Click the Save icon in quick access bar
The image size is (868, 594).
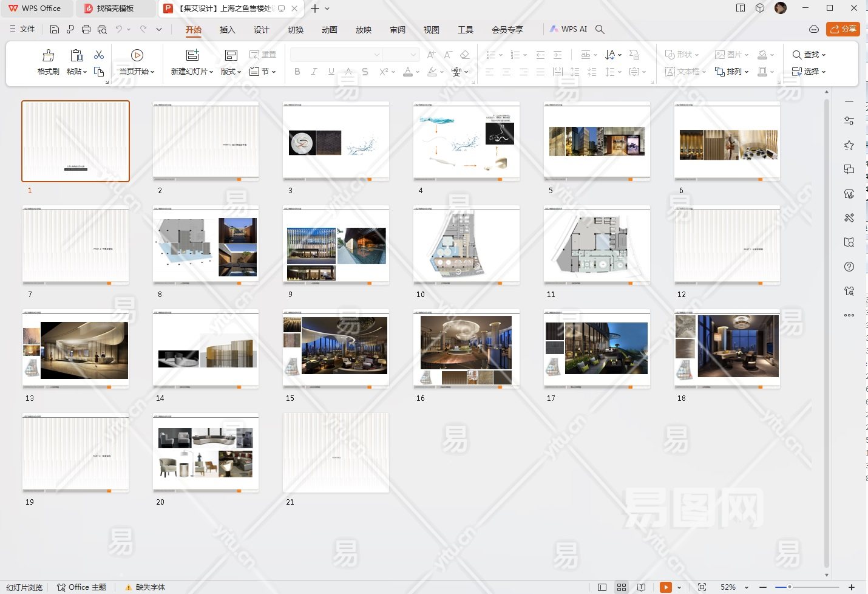tap(55, 29)
